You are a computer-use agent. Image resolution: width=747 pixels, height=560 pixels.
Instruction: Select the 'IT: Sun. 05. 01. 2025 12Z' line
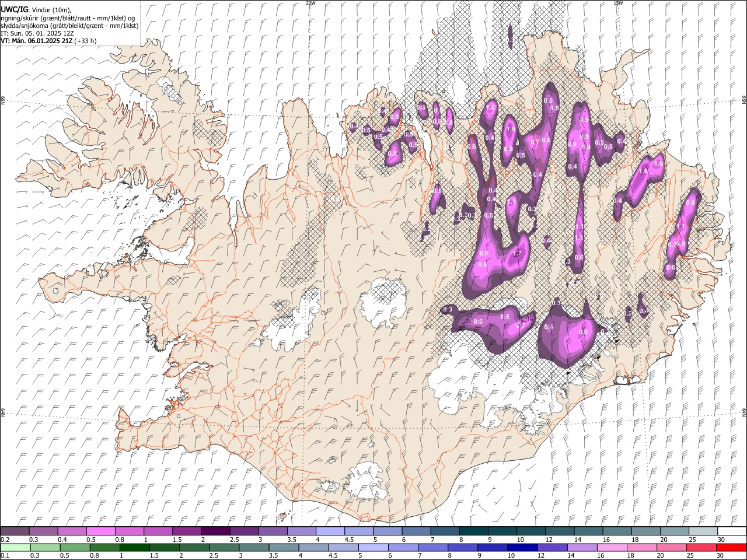(x=37, y=34)
